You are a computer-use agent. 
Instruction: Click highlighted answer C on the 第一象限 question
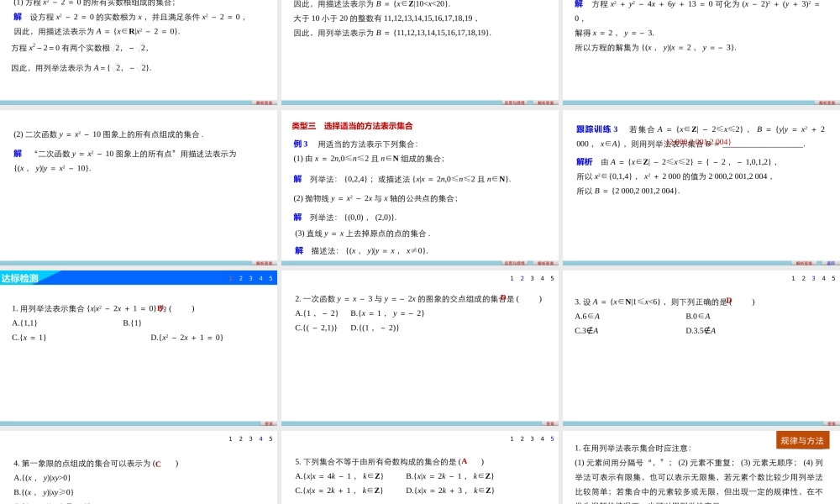tap(160, 463)
